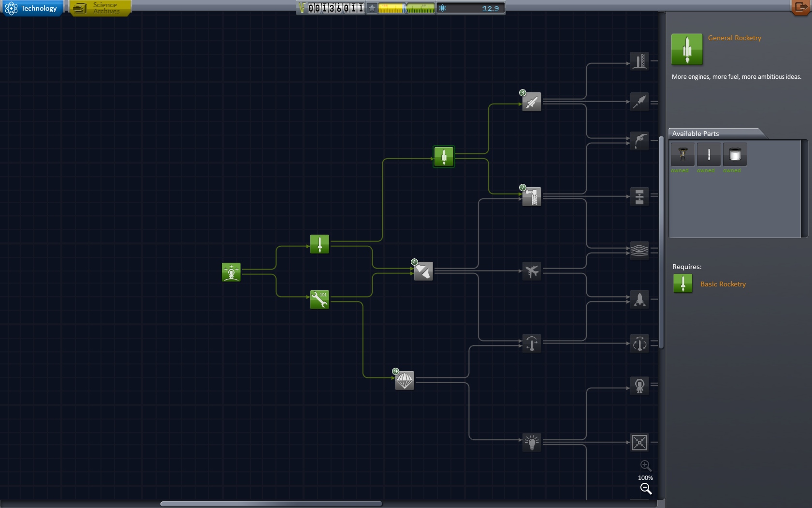812x508 pixels.
Task: Select the parachute Survivability node
Action: (x=405, y=381)
